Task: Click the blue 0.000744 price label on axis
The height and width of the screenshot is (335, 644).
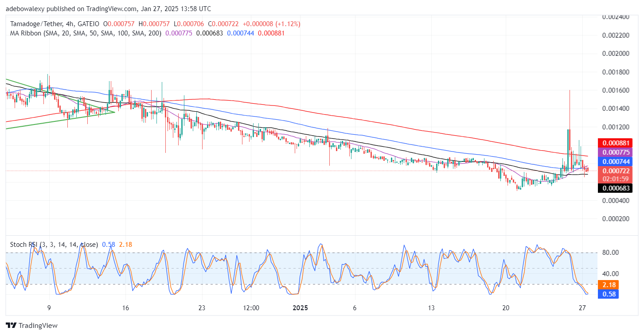Action: click(x=615, y=162)
